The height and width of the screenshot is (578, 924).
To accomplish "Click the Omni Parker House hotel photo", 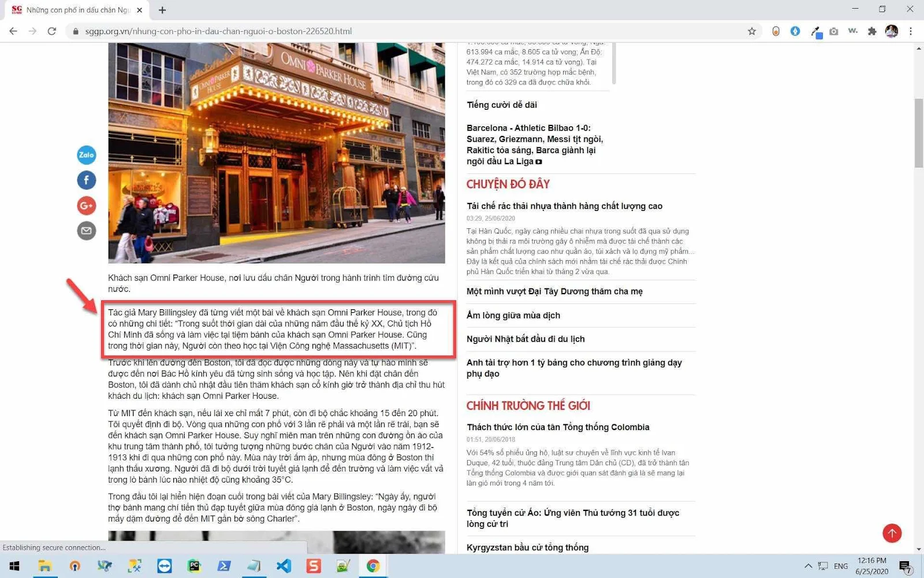I will 277,153.
